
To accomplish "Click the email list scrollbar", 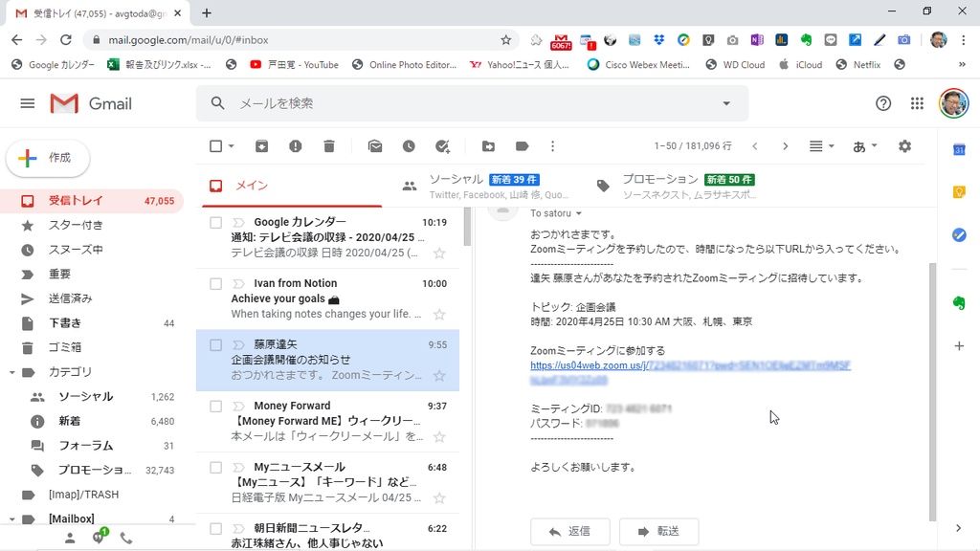I will pyautogui.click(x=467, y=227).
